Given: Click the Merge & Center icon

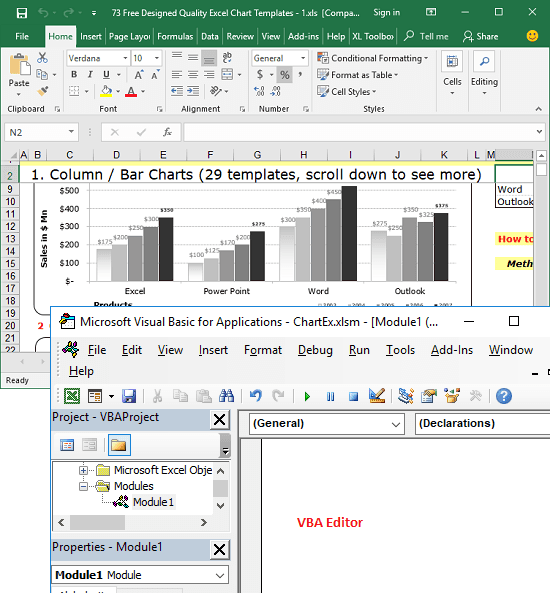Looking at the screenshot, I should pos(227,75).
